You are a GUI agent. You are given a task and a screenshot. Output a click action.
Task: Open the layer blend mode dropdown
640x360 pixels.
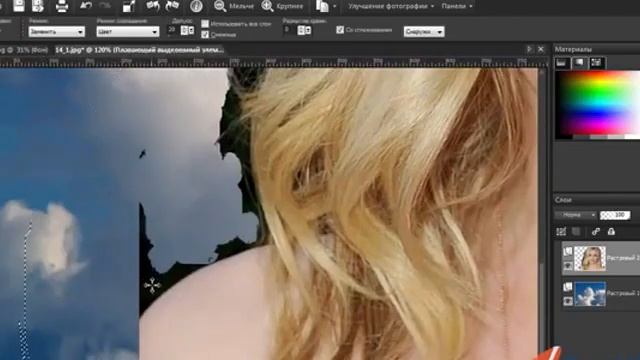coord(576,215)
